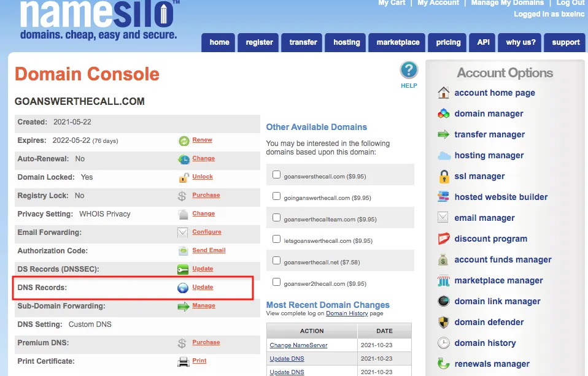The height and width of the screenshot is (376, 588).
Task: Click the DNS Records globe icon
Action: pos(183,288)
